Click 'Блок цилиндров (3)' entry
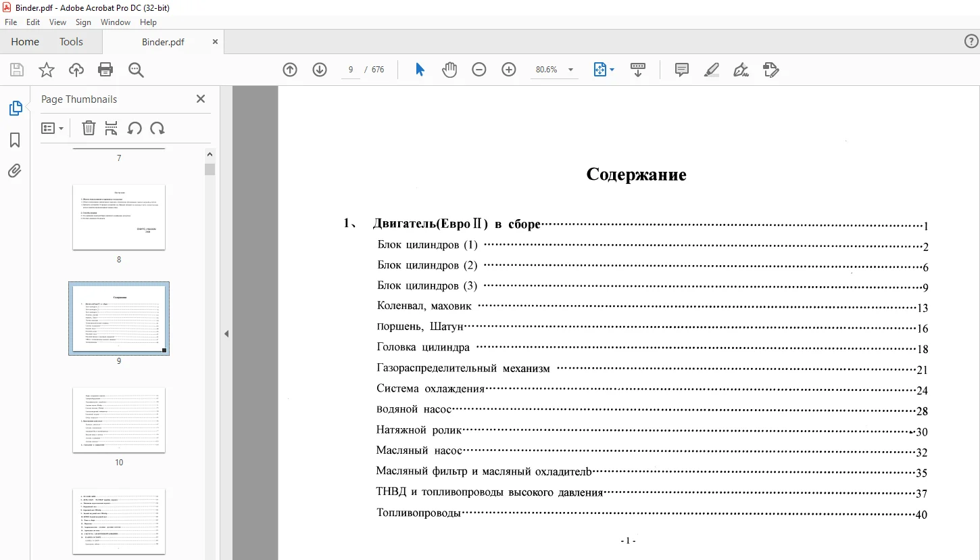 pyautogui.click(x=427, y=286)
